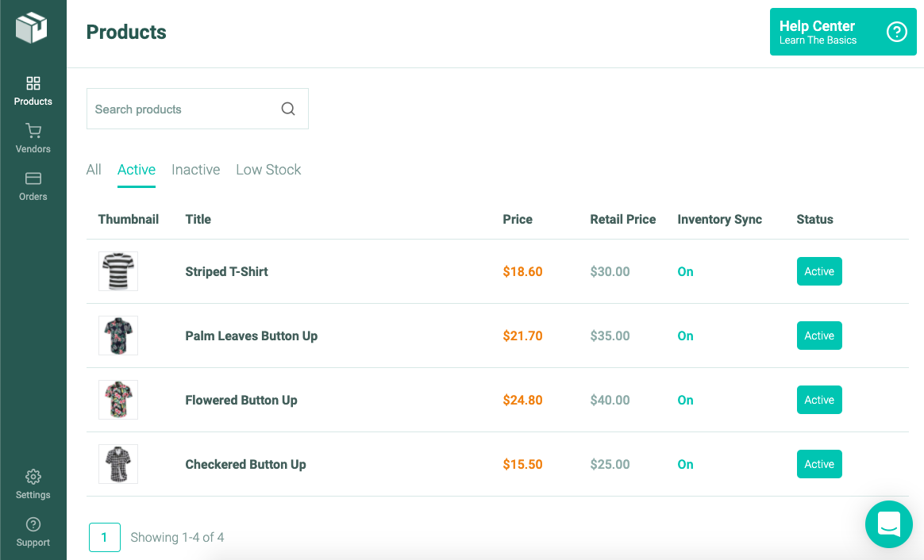Select page 1 in pagination
The width and height of the screenshot is (924, 560).
104,537
